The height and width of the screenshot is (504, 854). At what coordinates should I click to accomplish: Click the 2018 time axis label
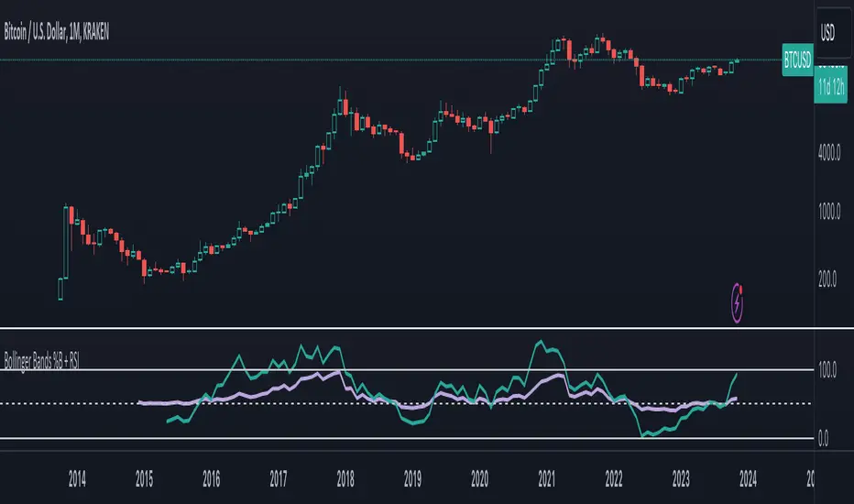pyautogui.click(x=345, y=479)
